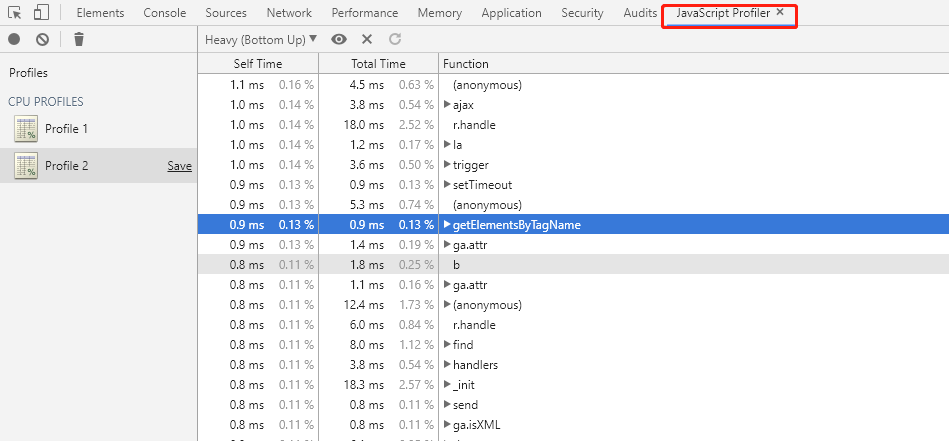
Task: Select the Profile 1 icon in sidebar
Action: (x=26, y=129)
